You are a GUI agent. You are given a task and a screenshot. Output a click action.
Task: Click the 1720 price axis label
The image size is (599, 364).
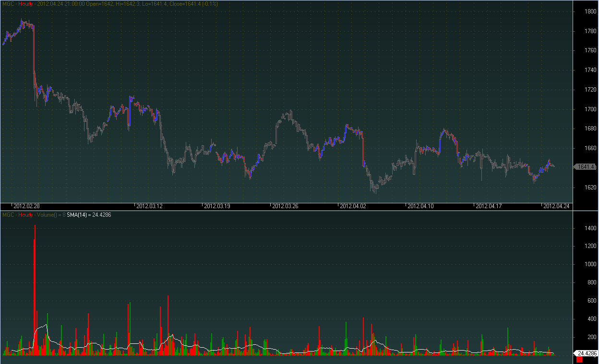pyautogui.click(x=590, y=90)
